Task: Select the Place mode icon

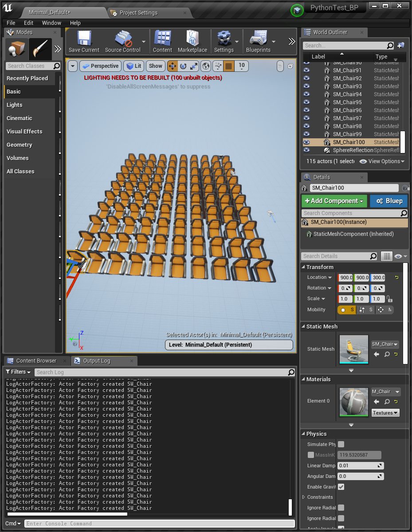Action: click(x=17, y=49)
